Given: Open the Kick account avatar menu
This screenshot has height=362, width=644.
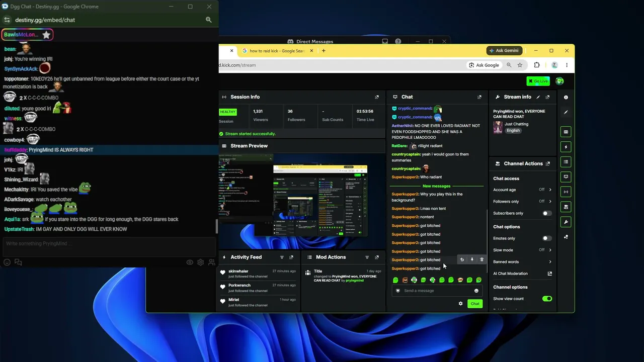Looking at the screenshot, I should 559,81.
